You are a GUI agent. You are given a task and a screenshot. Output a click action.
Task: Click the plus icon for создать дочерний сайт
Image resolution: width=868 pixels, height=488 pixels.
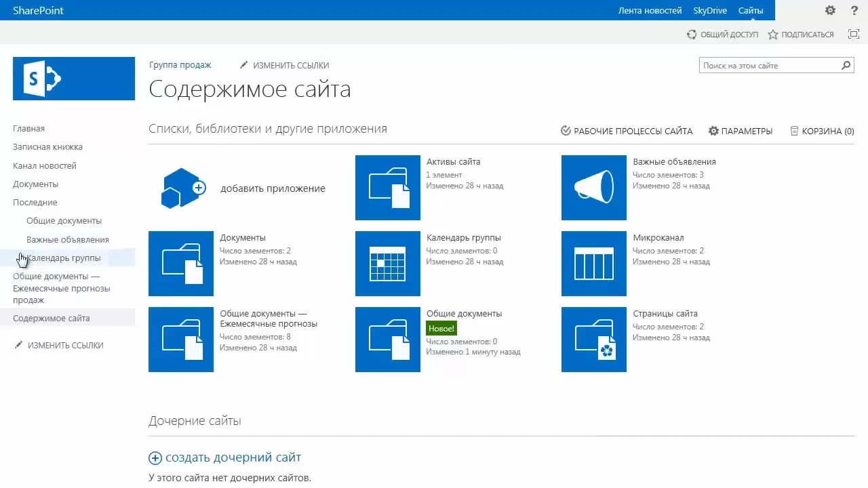155,458
